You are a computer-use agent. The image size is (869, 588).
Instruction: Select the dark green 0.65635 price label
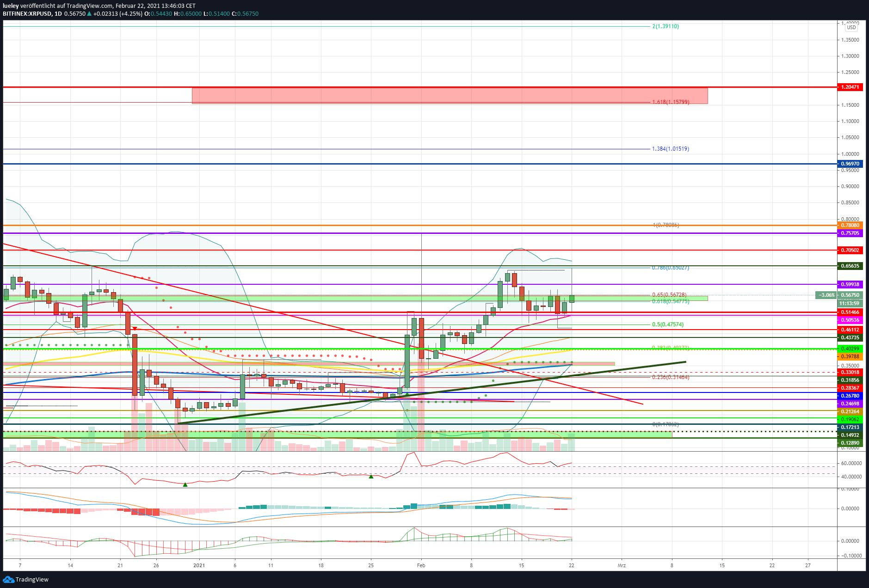click(850, 266)
